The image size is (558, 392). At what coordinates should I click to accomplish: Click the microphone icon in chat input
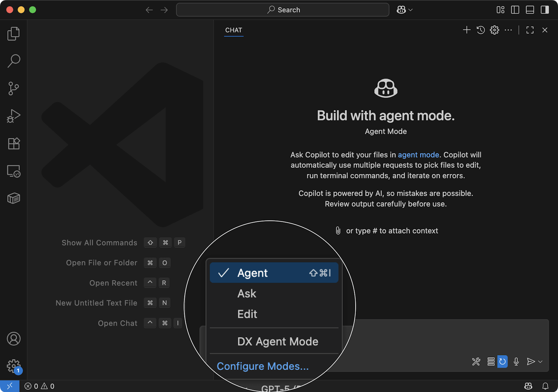click(516, 362)
